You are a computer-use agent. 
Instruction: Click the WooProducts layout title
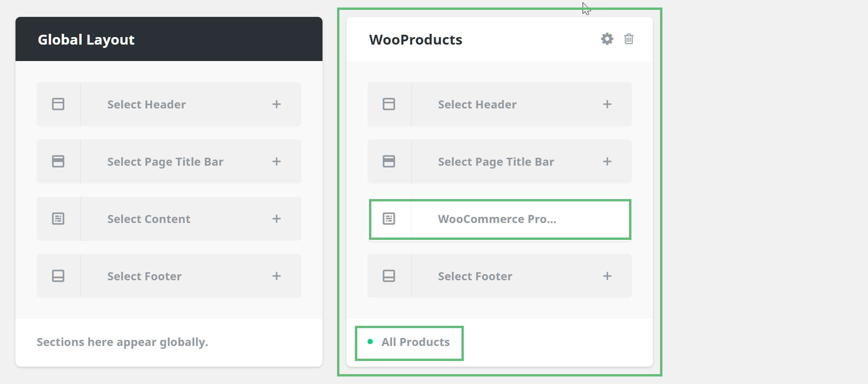coord(416,39)
